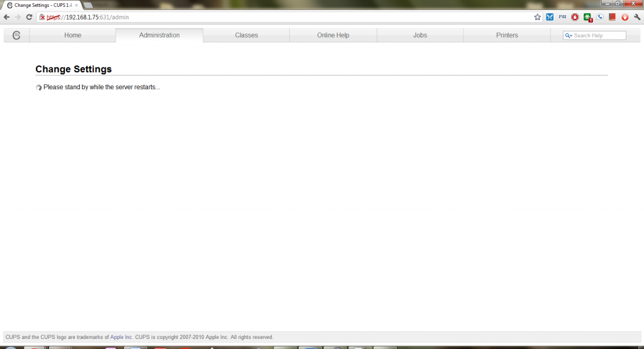644x349 pixels.
Task: Click the blue dotted extension icon
Action: pyautogui.click(x=562, y=17)
